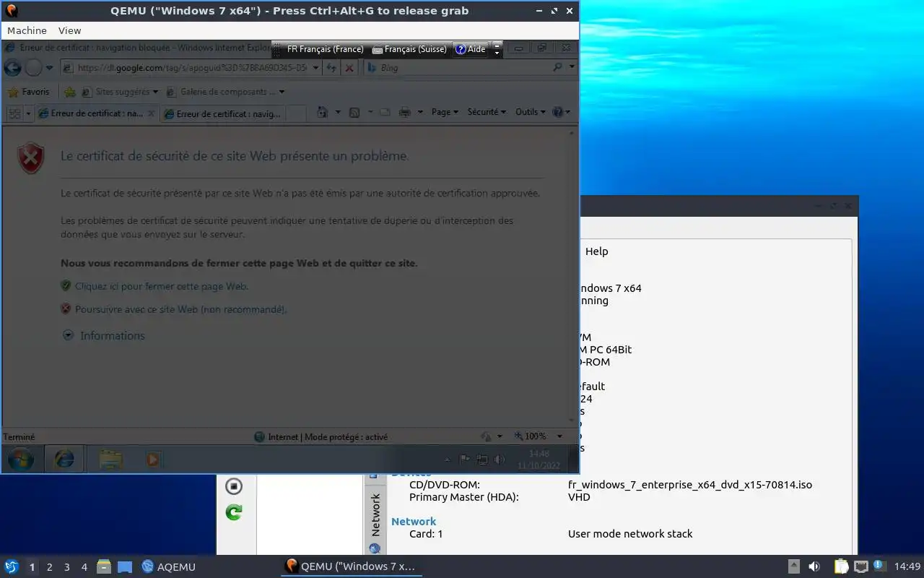Open the Outils menu in IE

click(x=530, y=112)
